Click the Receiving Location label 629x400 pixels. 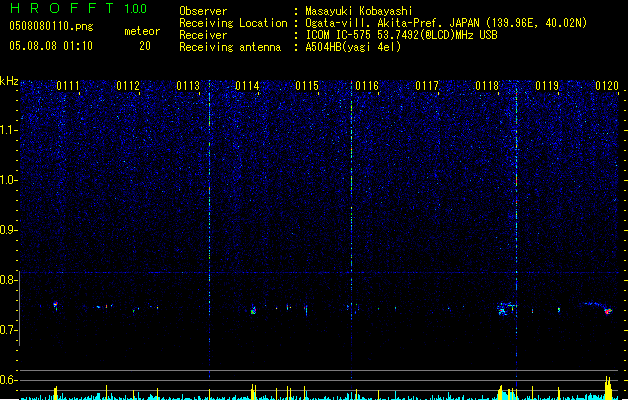click(233, 23)
